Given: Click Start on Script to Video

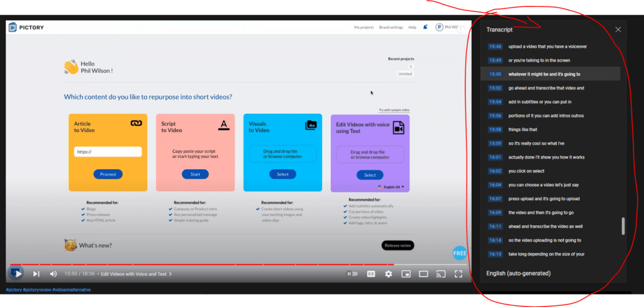Looking at the screenshot, I should [x=195, y=174].
